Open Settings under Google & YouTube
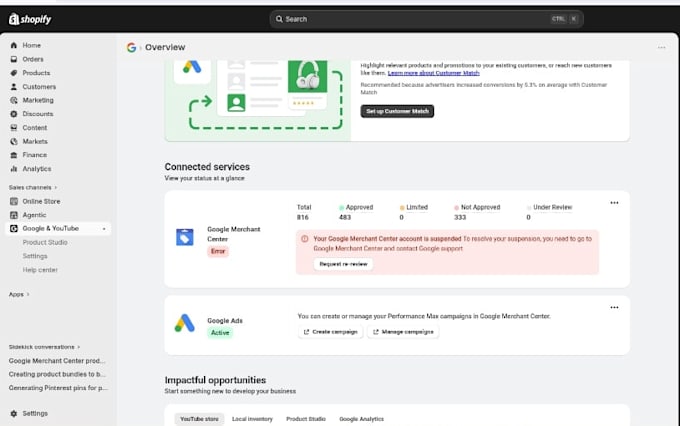The image size is (680, 426). [x=35, y=256]
